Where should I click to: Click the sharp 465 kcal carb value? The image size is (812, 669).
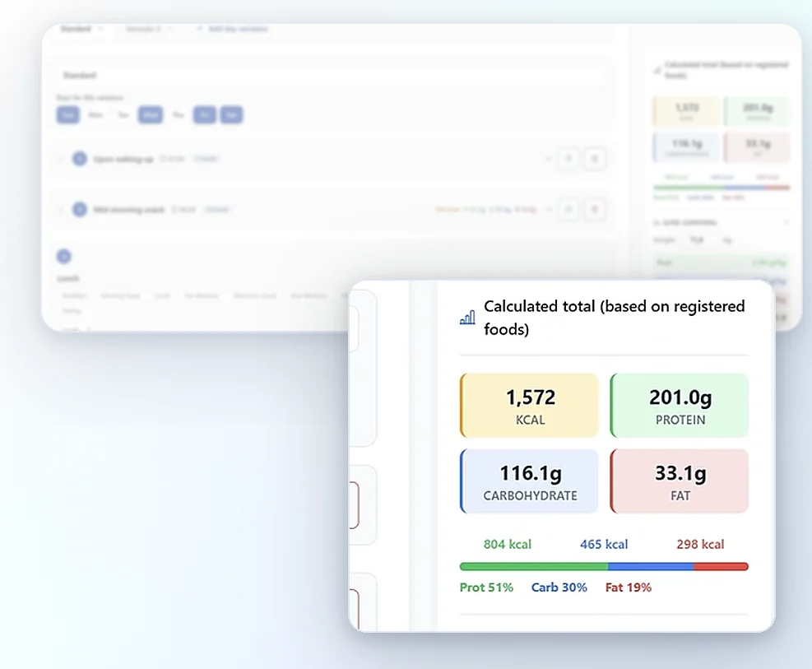pos(604,544)
